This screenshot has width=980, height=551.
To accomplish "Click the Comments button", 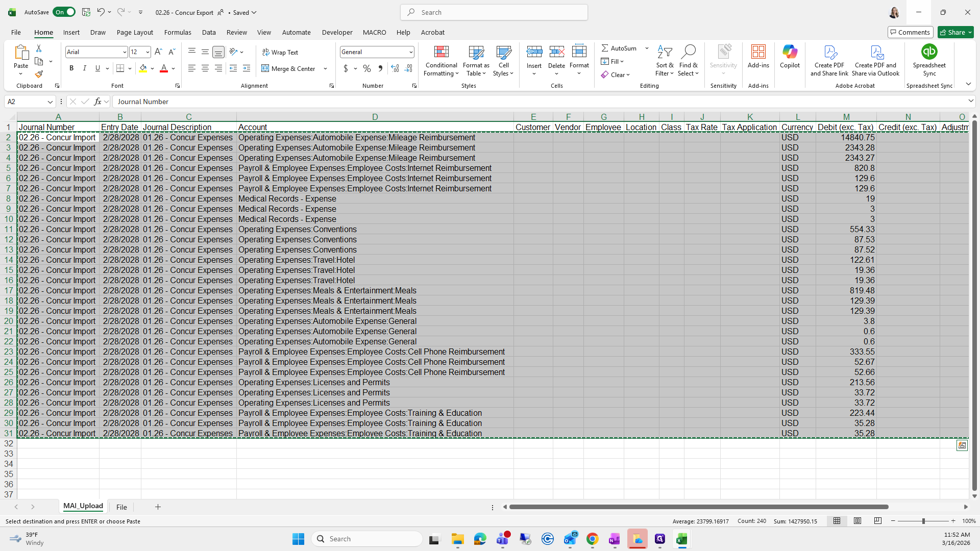I will (x=910, y=32).
